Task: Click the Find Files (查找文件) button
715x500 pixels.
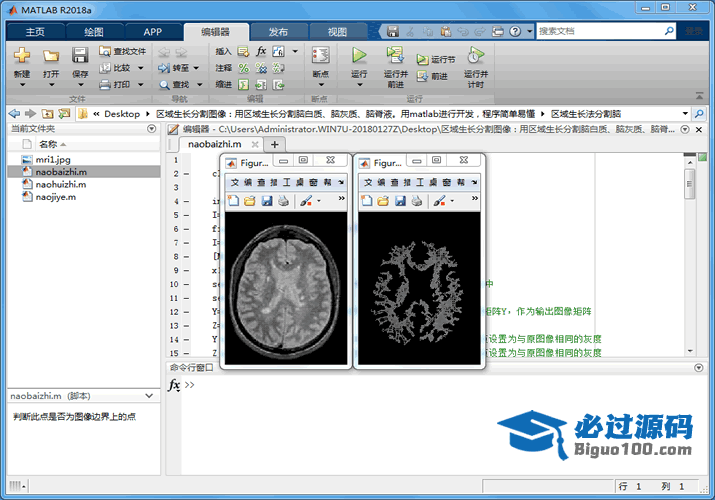Action: (123, 52)
